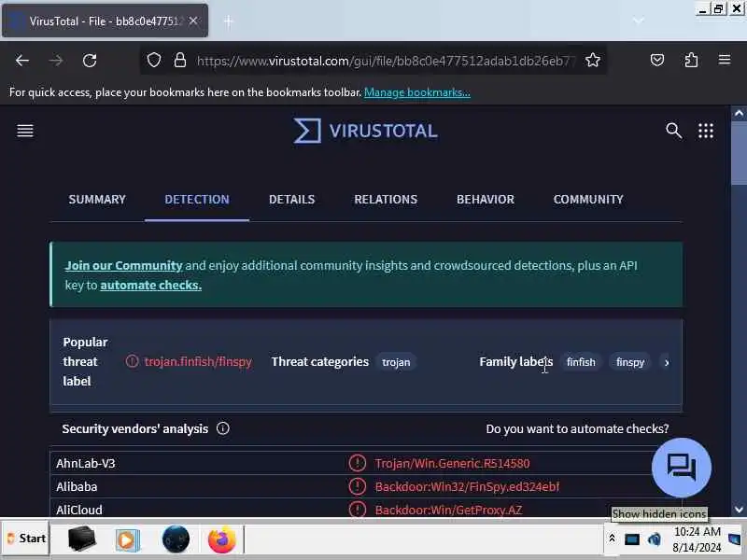Click the VirusTotal logo
Image resolution: width=747 pixels, height=560 pixels.
click(365, 131)
